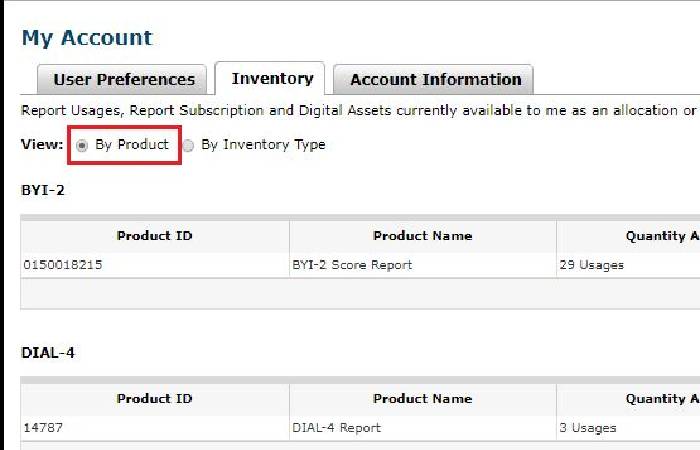The width and height of the screenshot is (700, 450).
Task: Click Product ID header in DIAL-4 table
Action: tap(154, 398)
